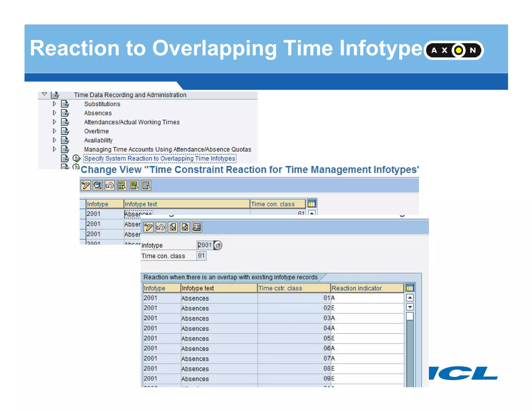Select first row selector in upper table

tap(83, 214)
